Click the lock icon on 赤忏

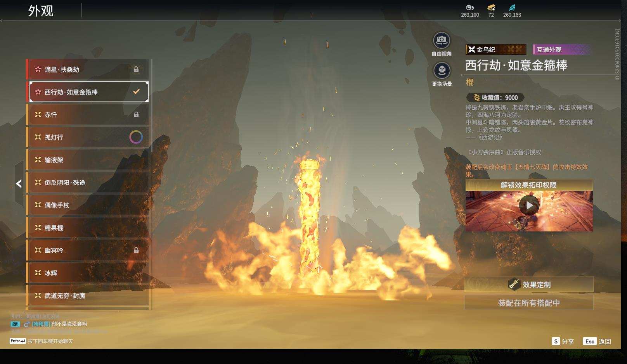click(x=136, y=114)
